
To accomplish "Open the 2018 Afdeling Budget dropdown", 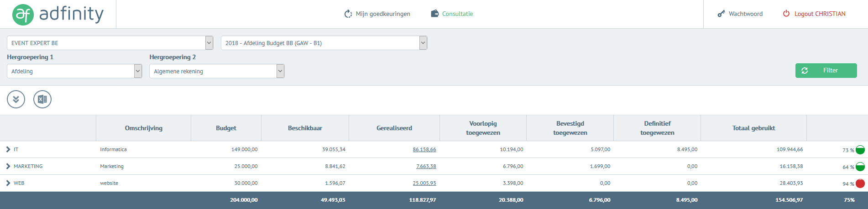I will [x=324, y=43].
